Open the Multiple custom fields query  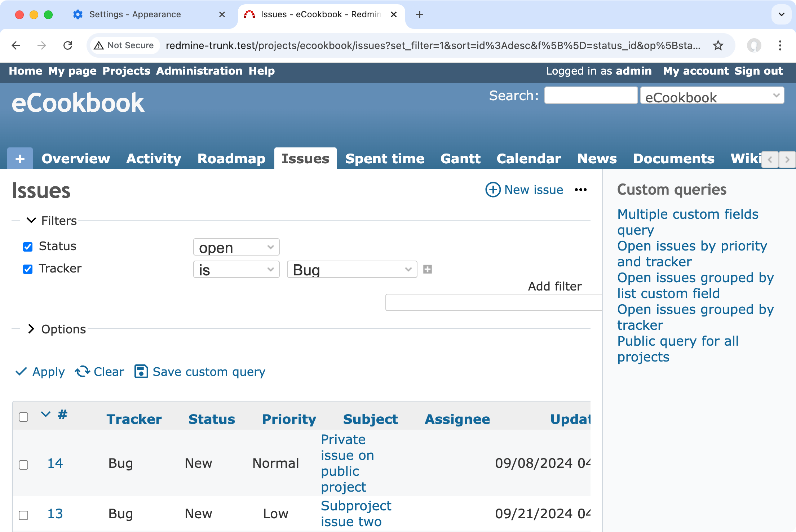click(x=688, y=222)
